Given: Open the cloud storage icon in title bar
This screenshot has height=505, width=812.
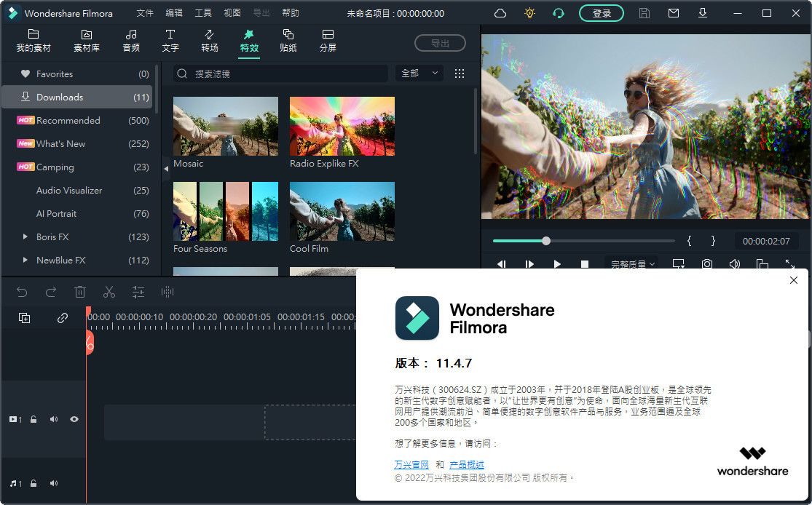Looking at the screenshot, I should pyautogui.click(x=500, y=13).
